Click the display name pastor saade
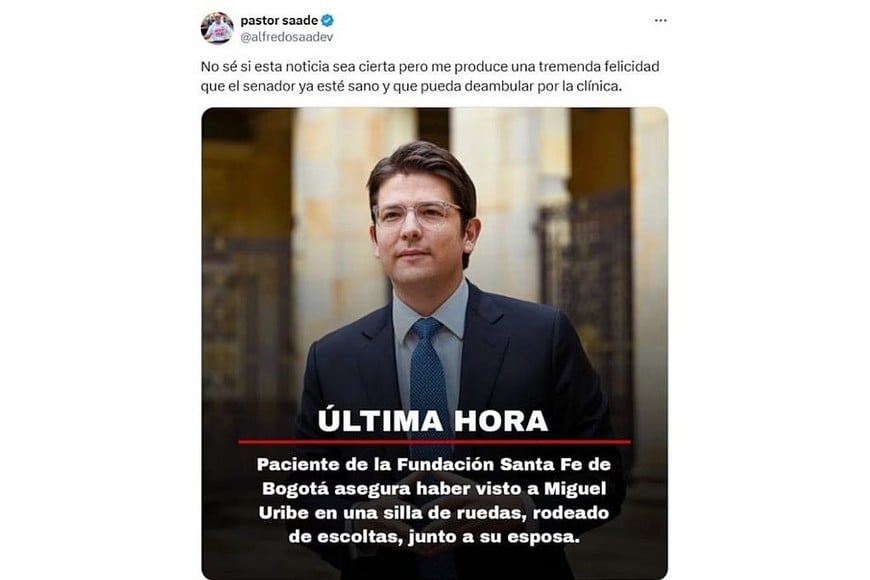The height and width of the screenshot is (580, 870). pos(279,21)
